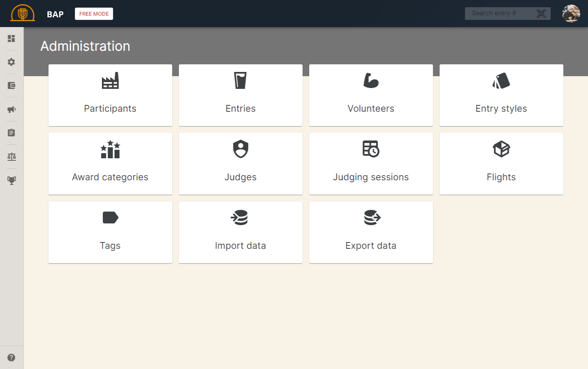Click the QR code scanner icon
This screenshot has height=369, width=588.
[x=541, y=14]
